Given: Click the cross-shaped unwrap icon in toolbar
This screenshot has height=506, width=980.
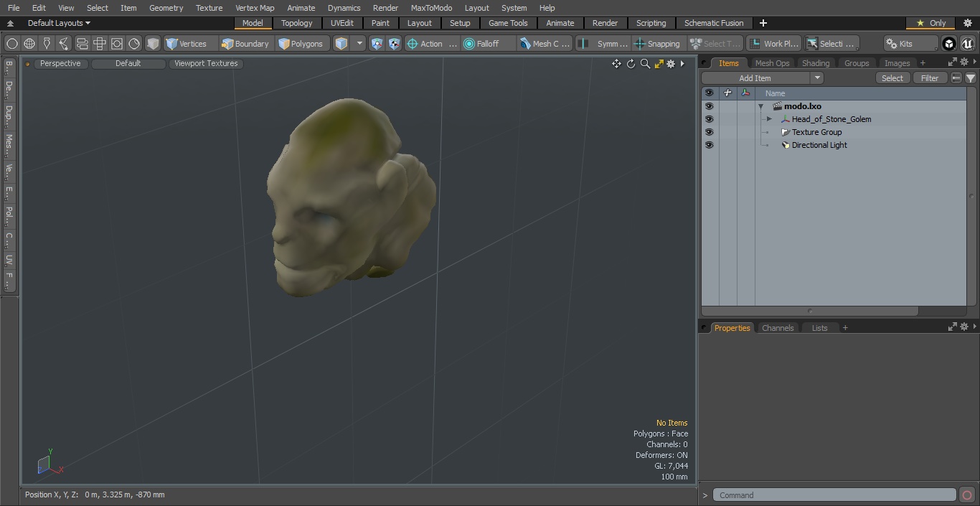Looking at the screenshot, I should 100,44.
